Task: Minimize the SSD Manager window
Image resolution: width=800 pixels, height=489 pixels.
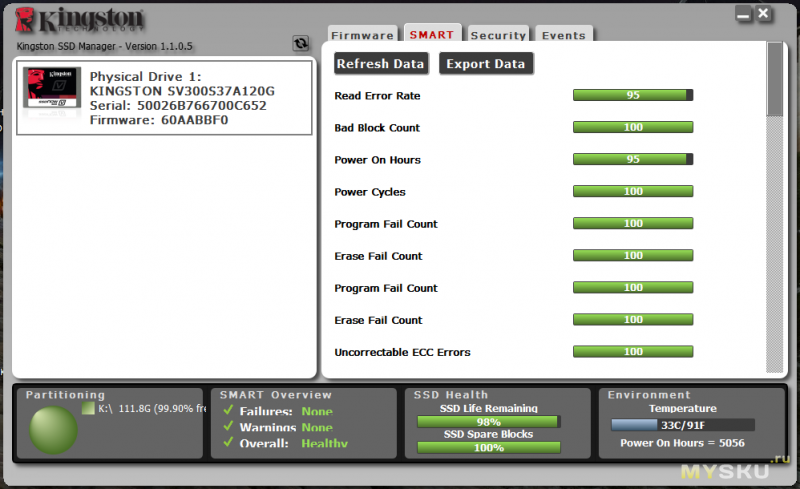Action: [x=743, y=14]
